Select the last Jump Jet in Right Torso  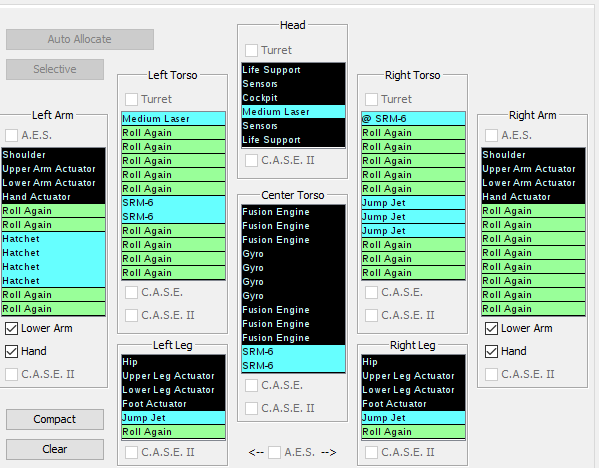[413, 231]
